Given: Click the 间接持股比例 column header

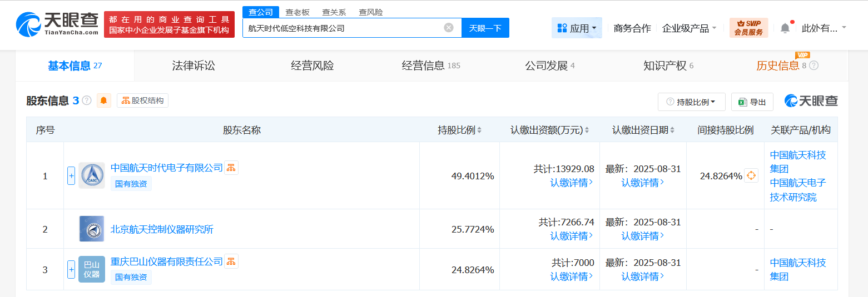Looking at the screenshot, I should point(726,130).
